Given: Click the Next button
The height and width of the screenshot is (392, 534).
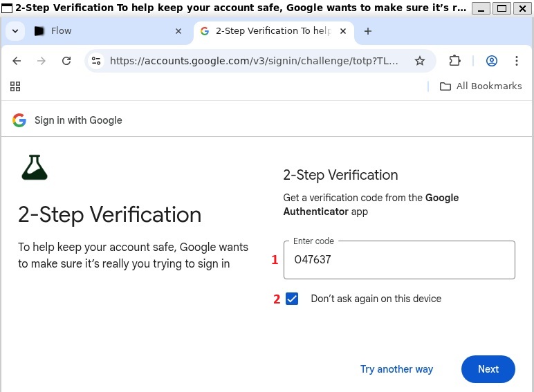Looking at the screenshot, I should point(488,369).
